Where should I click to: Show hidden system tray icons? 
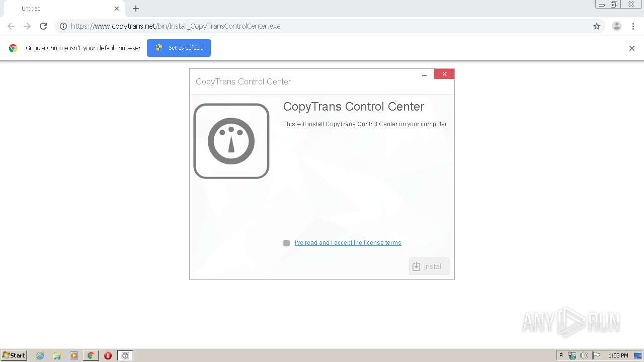[x=561, y=355]
